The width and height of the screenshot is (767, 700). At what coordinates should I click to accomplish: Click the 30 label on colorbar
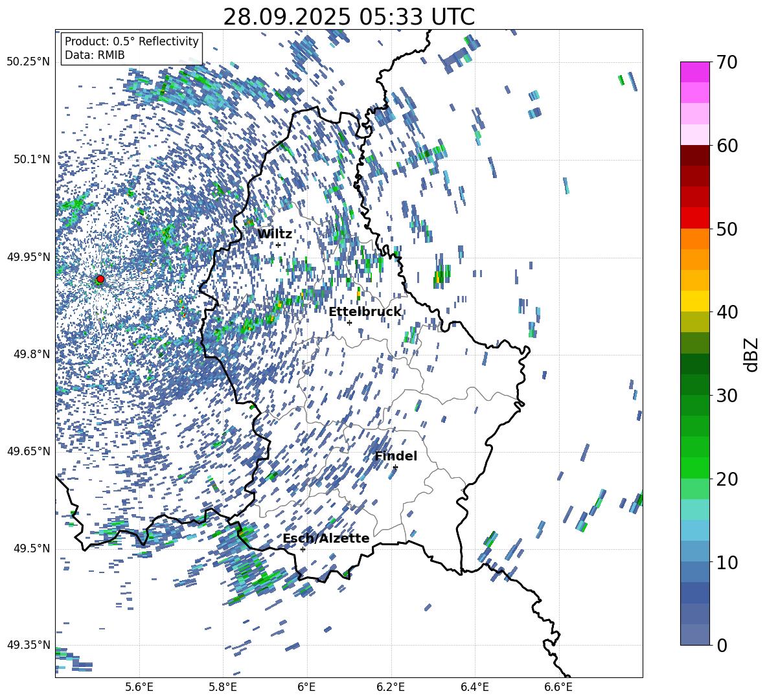[x=727, y=396]
